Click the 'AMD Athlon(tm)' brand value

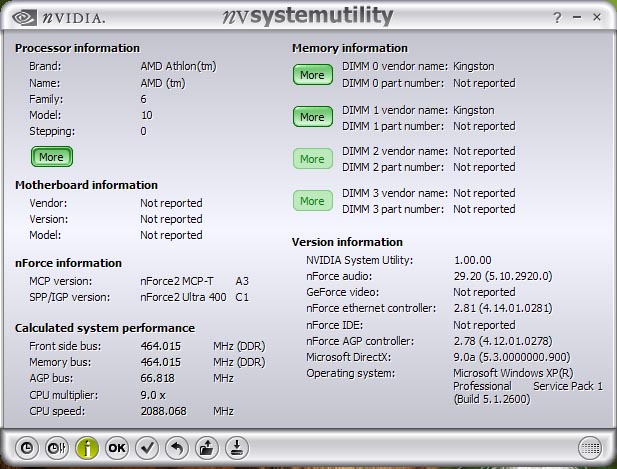179,66
